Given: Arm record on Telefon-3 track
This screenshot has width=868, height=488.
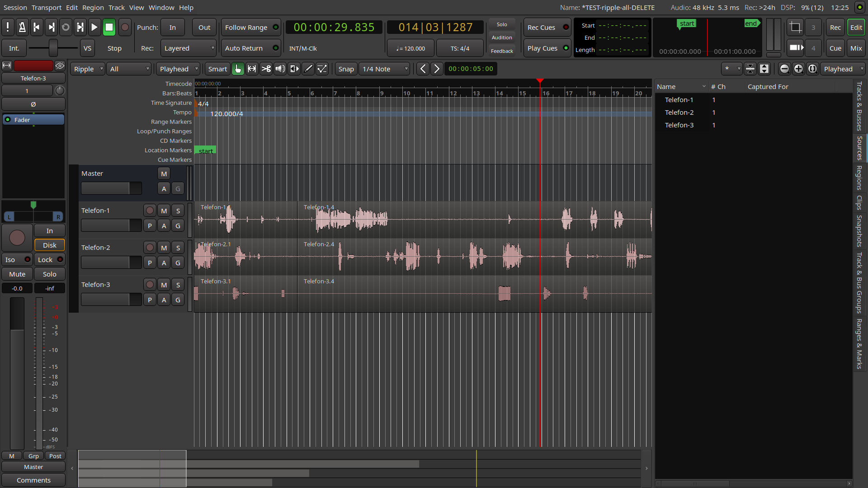Looking at the screenshot, I should coord(150,285).
